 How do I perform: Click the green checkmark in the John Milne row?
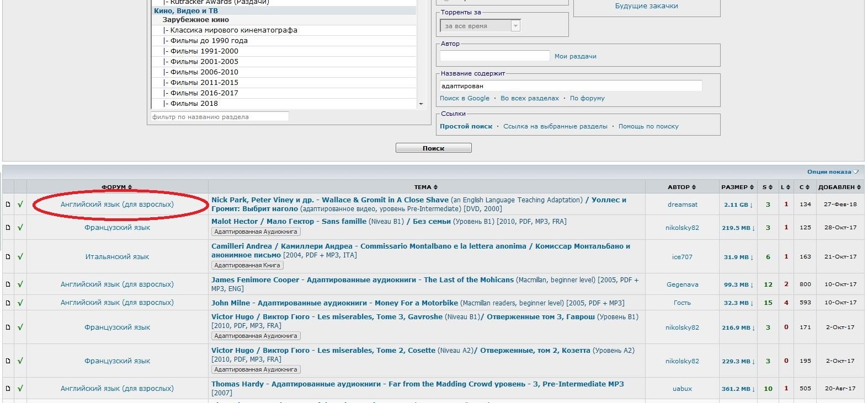pyautogui.click(x=20, y=303)
